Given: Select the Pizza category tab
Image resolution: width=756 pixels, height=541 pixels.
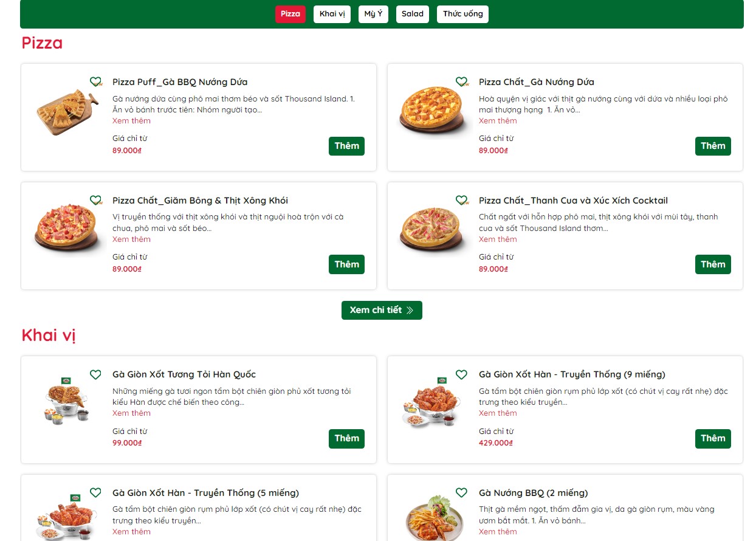Looking at the screenshot, I should (290, 14).
